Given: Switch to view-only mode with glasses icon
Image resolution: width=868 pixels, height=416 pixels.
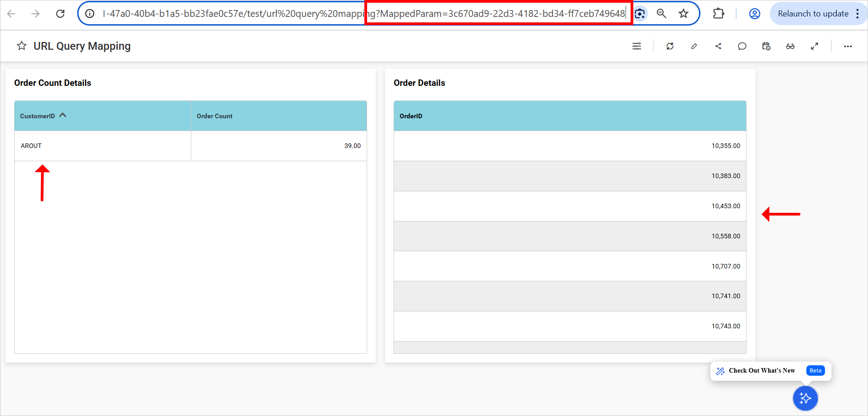Looking at the screenshot, I should 790,46.
